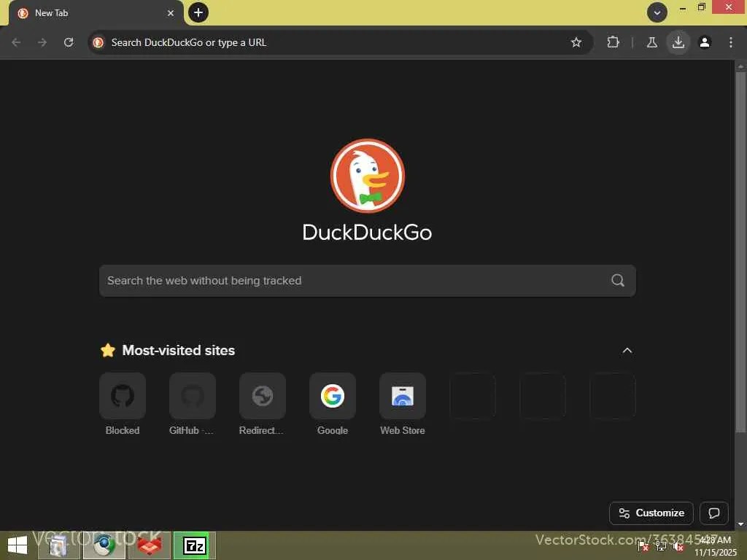Open the tab search dropdown arrow

pos(657,13)
